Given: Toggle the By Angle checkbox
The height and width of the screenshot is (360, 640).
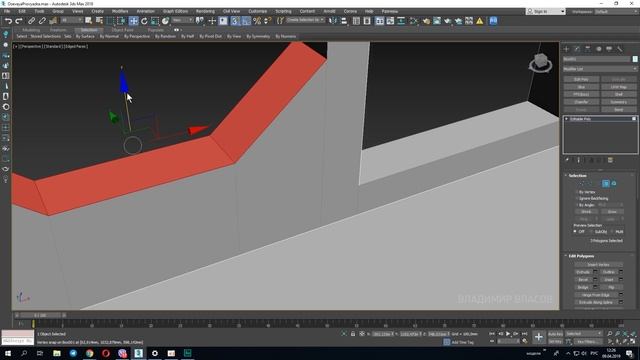Looking at the screenshot, I should click(x=577, y=205).
